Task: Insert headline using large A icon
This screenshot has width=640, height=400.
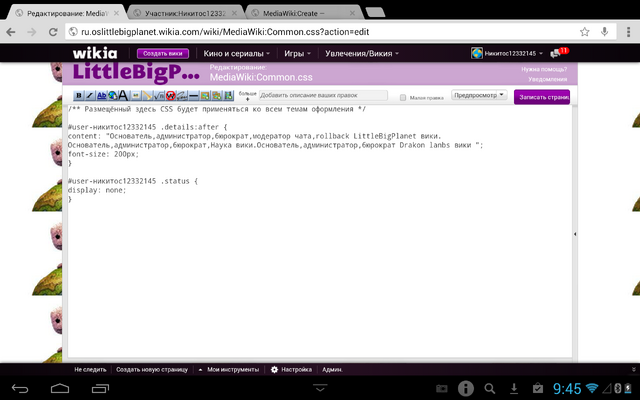Action: point(123,96)
